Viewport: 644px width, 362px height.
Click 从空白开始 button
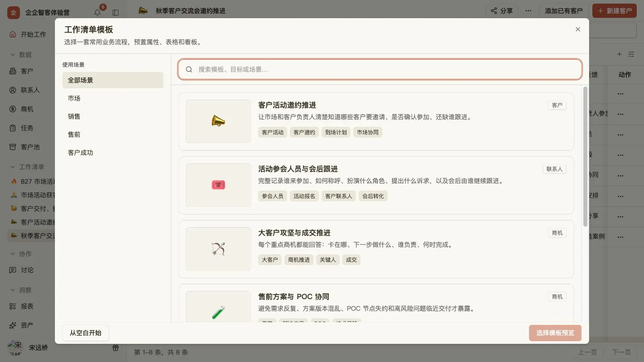click(x=86, y=333)
